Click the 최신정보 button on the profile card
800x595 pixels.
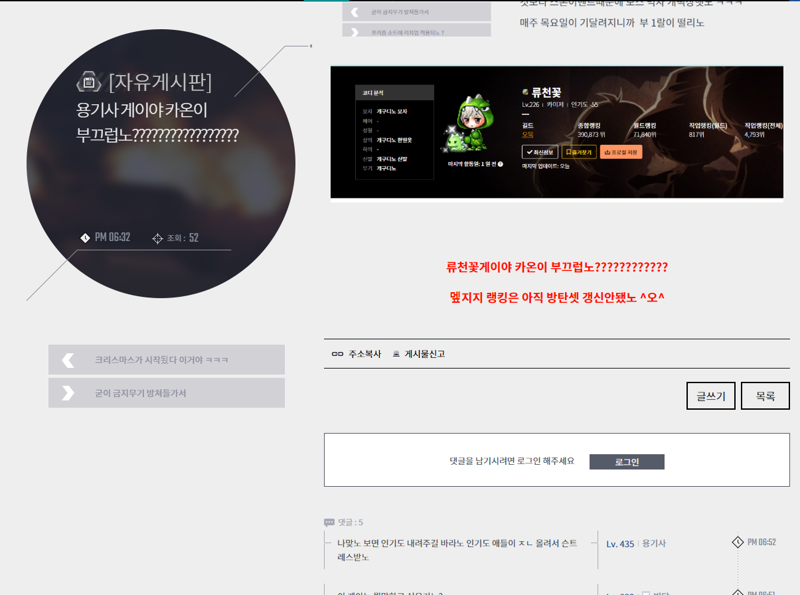click(x=540, y=152)
